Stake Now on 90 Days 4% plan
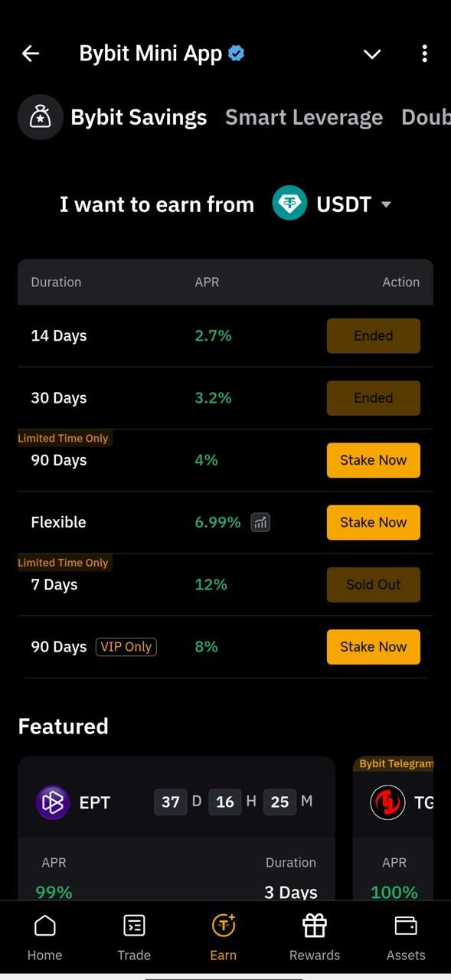Screen dimensions: 451x980 (374, 460)
